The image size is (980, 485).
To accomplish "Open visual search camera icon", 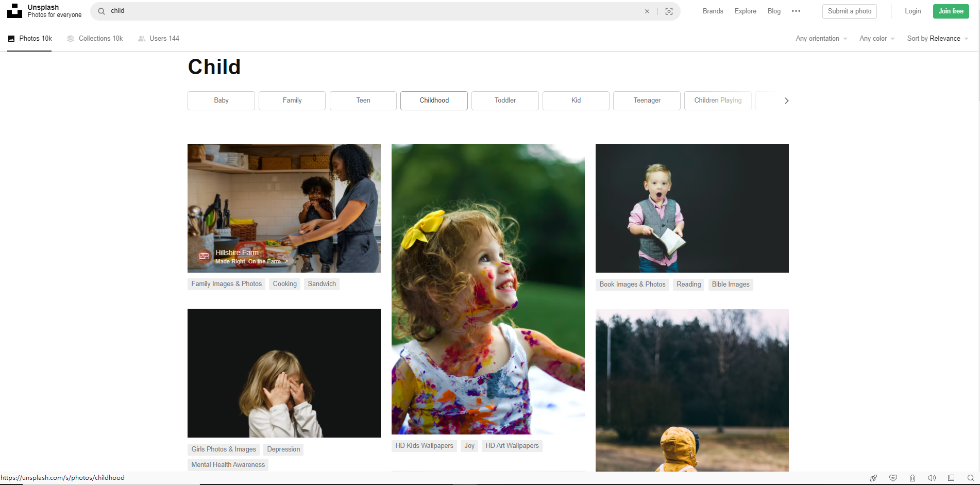I will [669, 11].
